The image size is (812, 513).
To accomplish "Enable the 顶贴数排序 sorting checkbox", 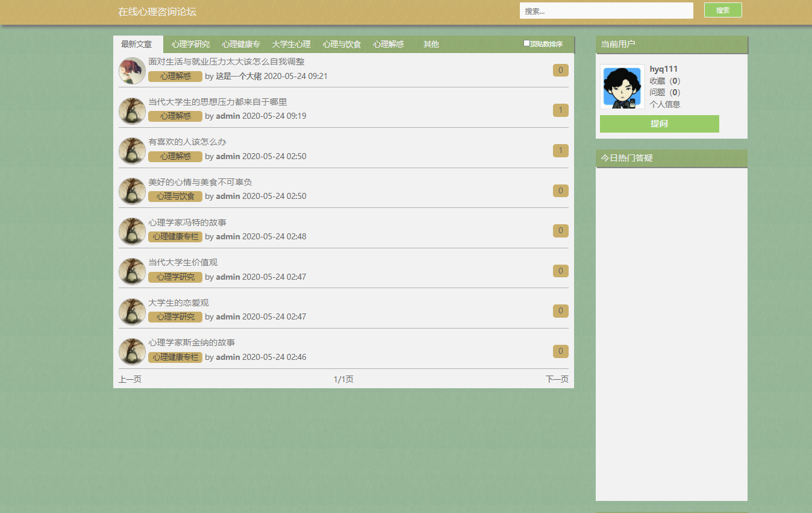I will (x=525, y=43).
